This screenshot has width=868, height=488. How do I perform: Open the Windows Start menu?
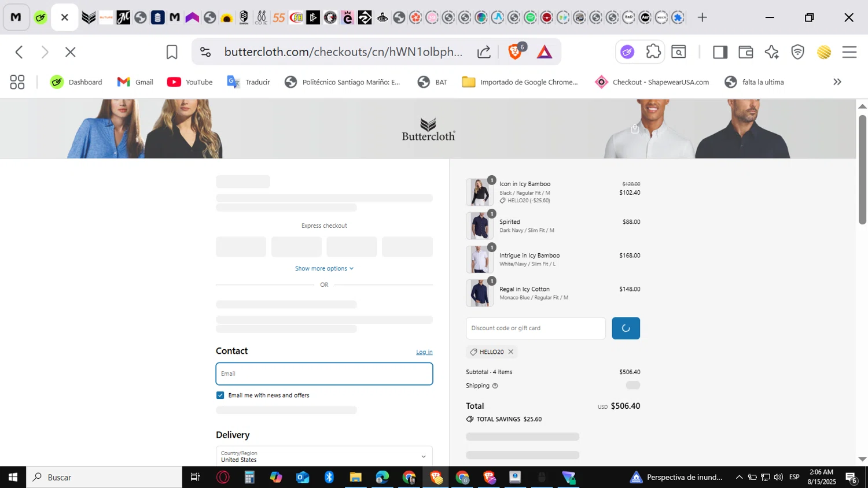(13, 477)
